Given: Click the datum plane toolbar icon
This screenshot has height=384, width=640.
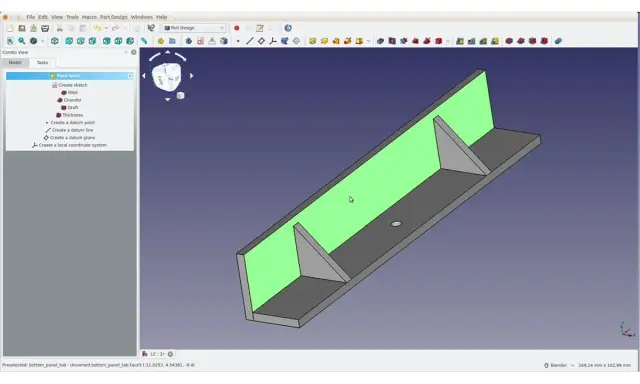Looking at the screenshot, I should click(261, 41).
